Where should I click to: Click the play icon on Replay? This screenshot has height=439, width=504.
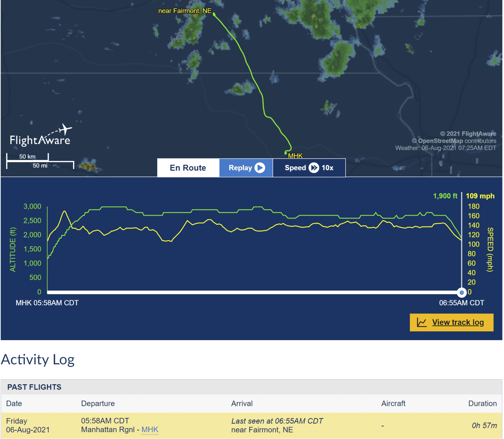[x=260, y=168]
